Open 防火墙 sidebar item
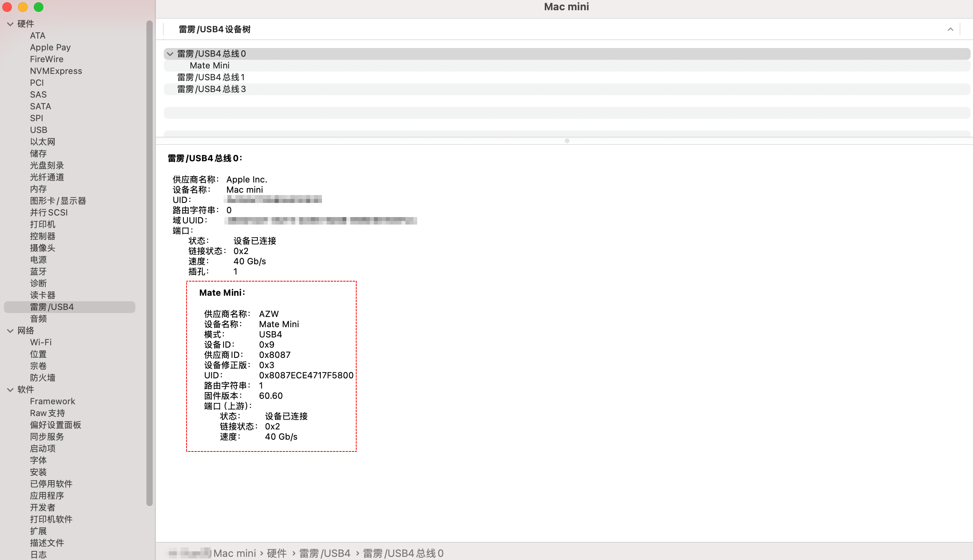 [43, 378]
